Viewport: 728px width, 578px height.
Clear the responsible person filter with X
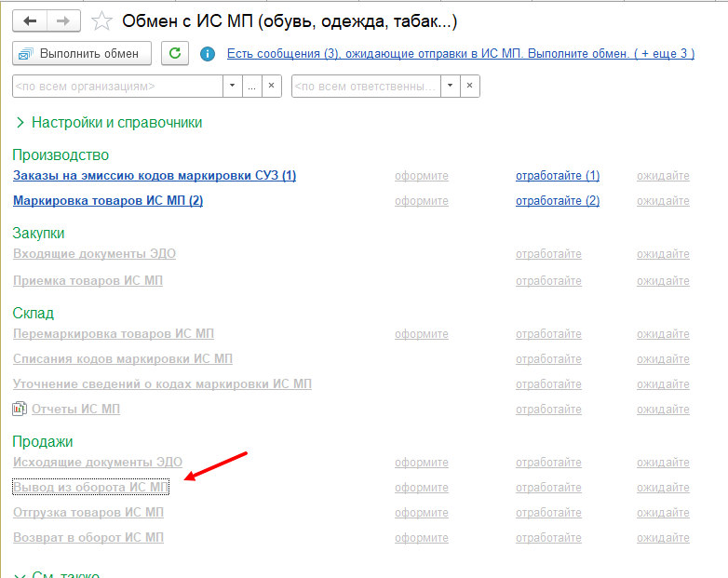click(470, 87)
